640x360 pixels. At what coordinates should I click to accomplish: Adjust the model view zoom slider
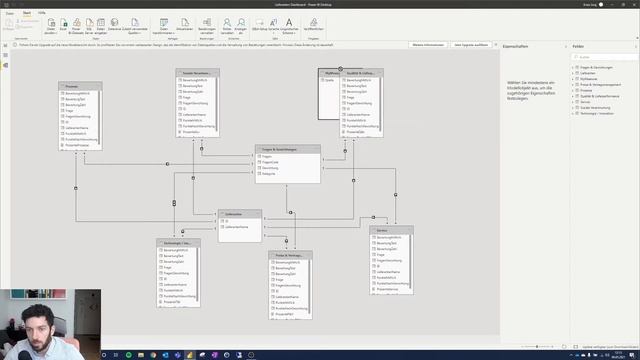tap(537, 347)
